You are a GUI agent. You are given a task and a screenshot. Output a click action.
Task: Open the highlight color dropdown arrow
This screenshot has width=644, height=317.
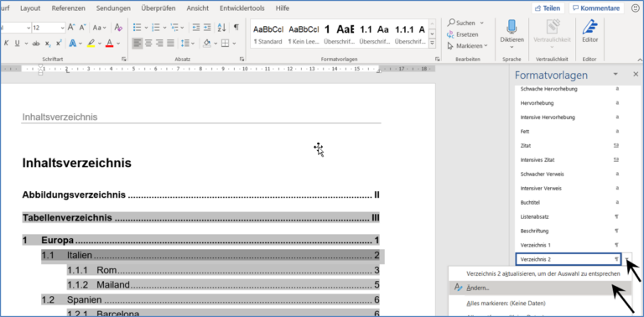100,43
